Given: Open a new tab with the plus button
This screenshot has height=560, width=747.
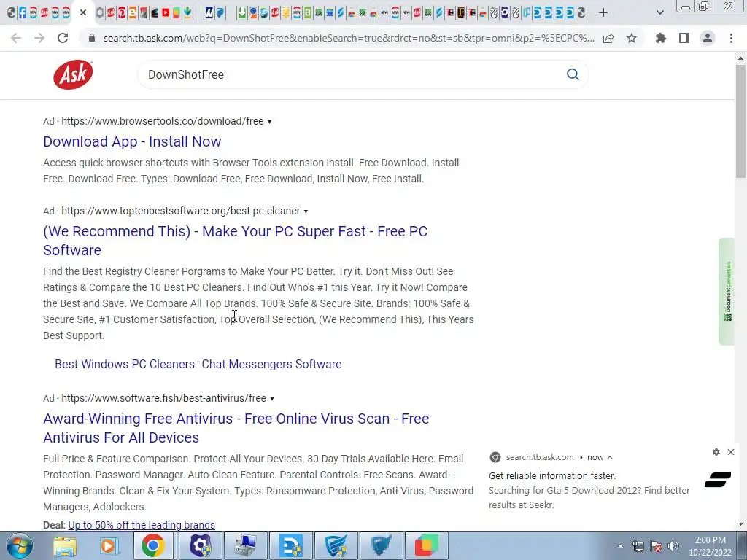Looking at the screenshot, I should [x=603, y=12].
